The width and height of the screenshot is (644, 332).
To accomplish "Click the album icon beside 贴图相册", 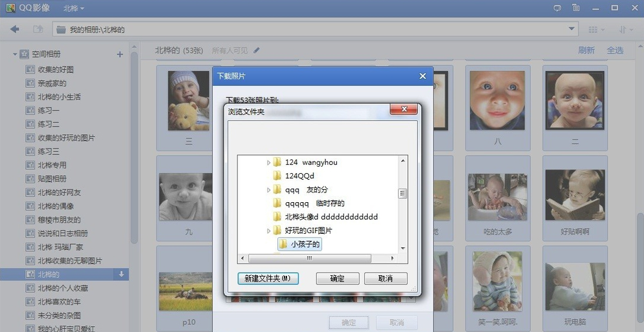I will tap(30, 178).
